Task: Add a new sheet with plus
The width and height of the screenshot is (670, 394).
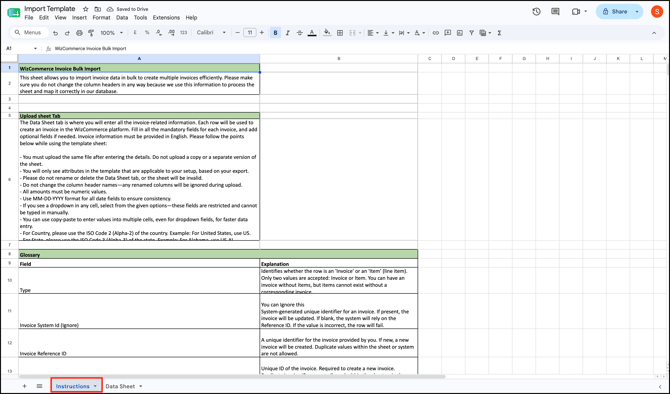Action: click(24, 386)
